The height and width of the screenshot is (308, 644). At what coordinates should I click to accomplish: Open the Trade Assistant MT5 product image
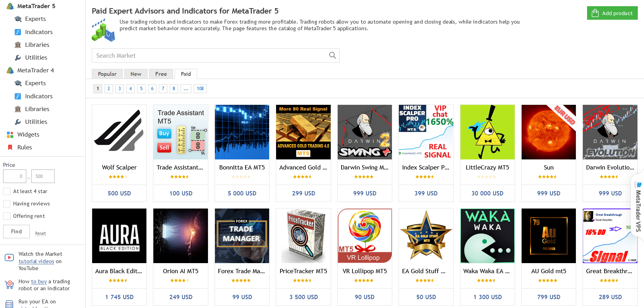click(181, 132)
